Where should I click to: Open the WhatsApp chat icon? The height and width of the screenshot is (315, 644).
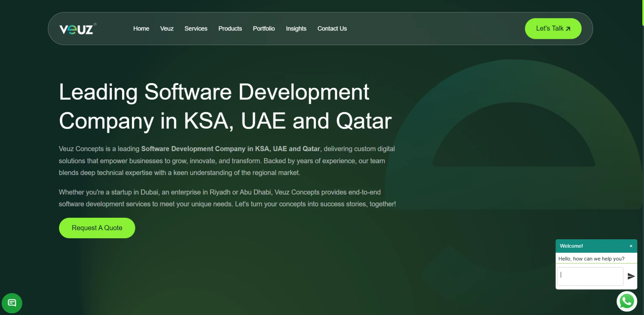627,302
